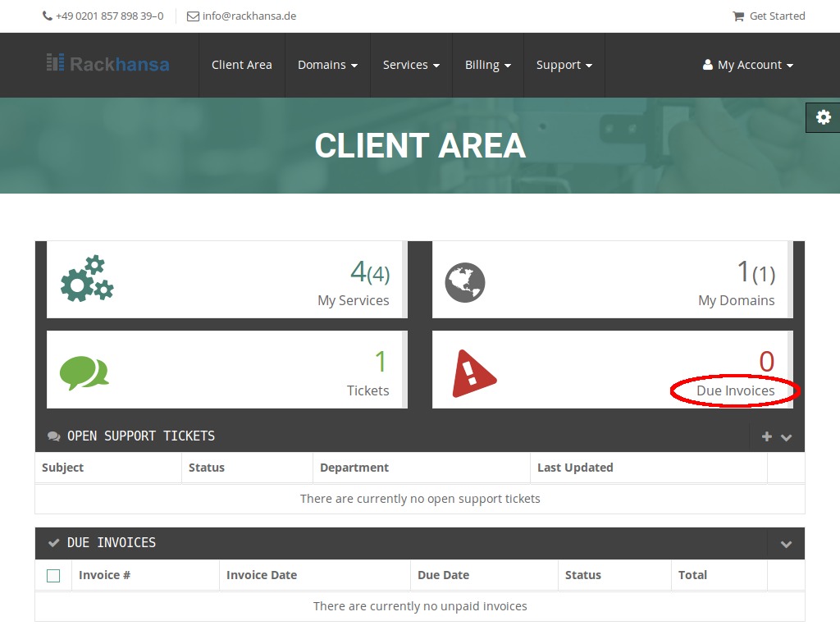840x630 pixels.
Task: Click the checkmark icon next to Due Invoices header
Action: 53,543
